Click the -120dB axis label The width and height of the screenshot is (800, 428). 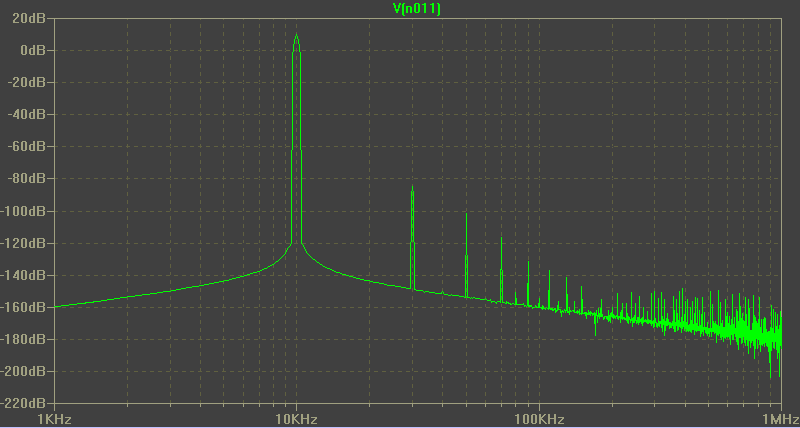(x=23, y=243)
